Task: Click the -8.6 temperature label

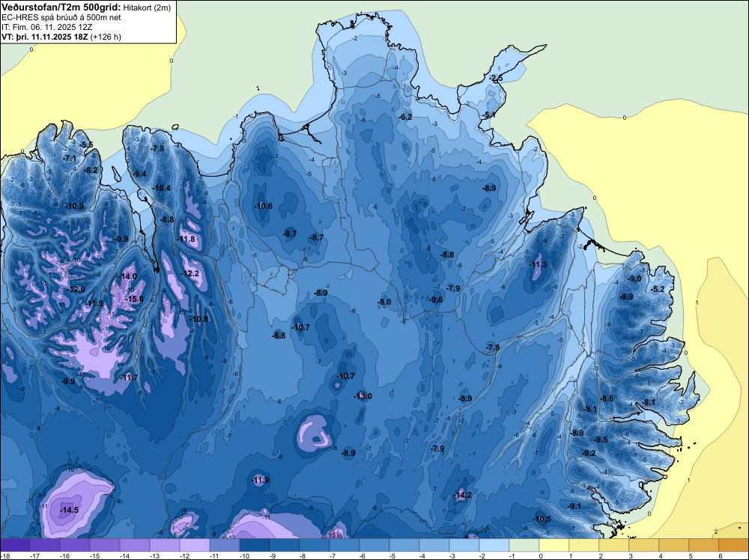Action: click(607, 398)
